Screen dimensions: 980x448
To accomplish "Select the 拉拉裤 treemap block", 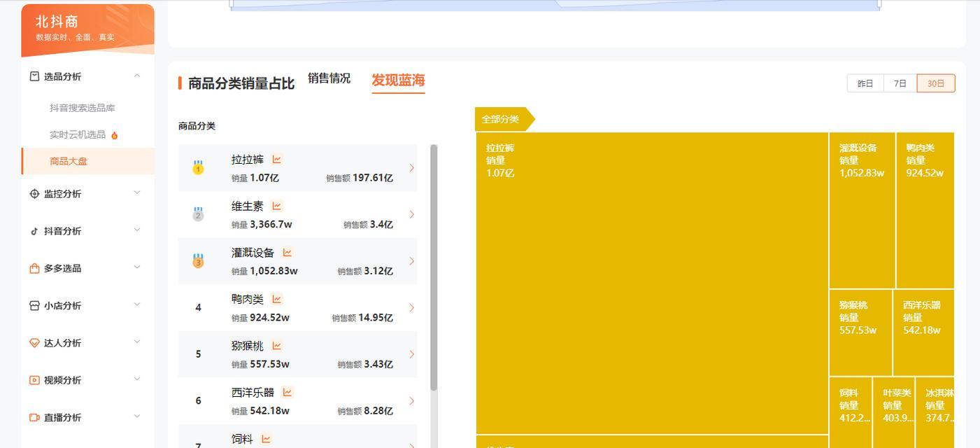I will (x=652, y=283).
